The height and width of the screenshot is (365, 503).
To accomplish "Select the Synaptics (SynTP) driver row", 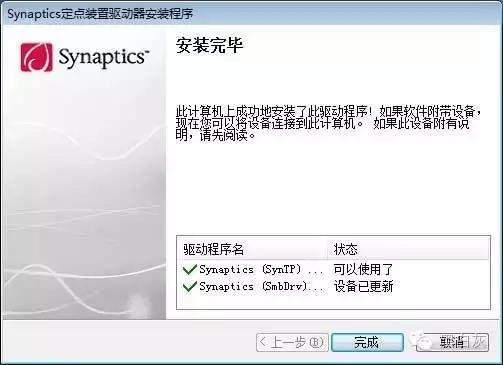I will coord(333,269).
